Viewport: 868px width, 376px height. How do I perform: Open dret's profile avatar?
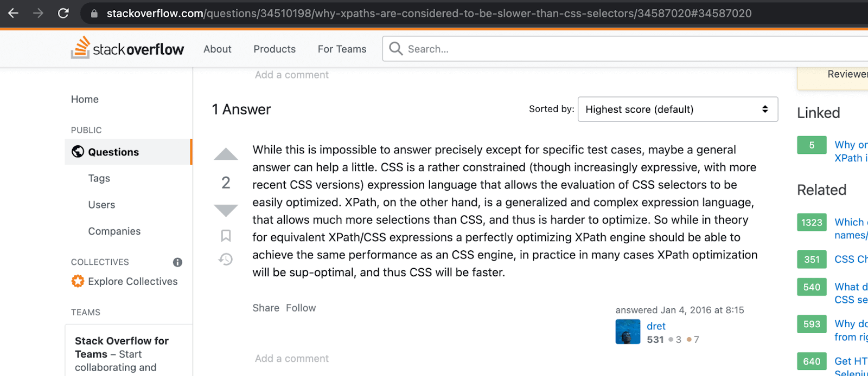(628, 332)
